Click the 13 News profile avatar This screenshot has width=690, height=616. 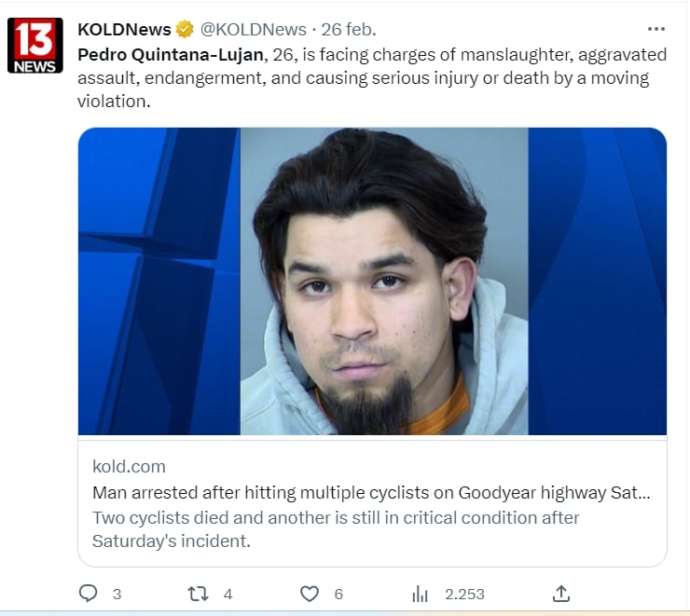click(x=35, y=46)
